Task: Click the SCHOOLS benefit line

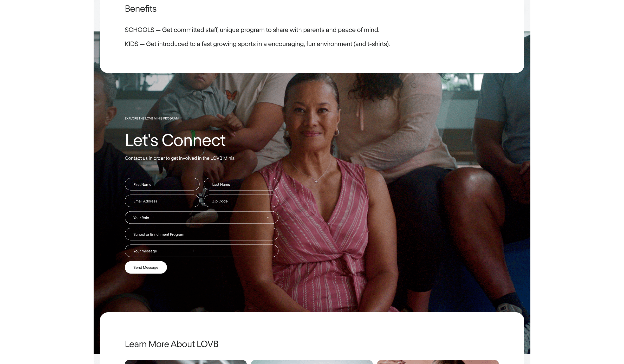Action: (x=252, y=30)
